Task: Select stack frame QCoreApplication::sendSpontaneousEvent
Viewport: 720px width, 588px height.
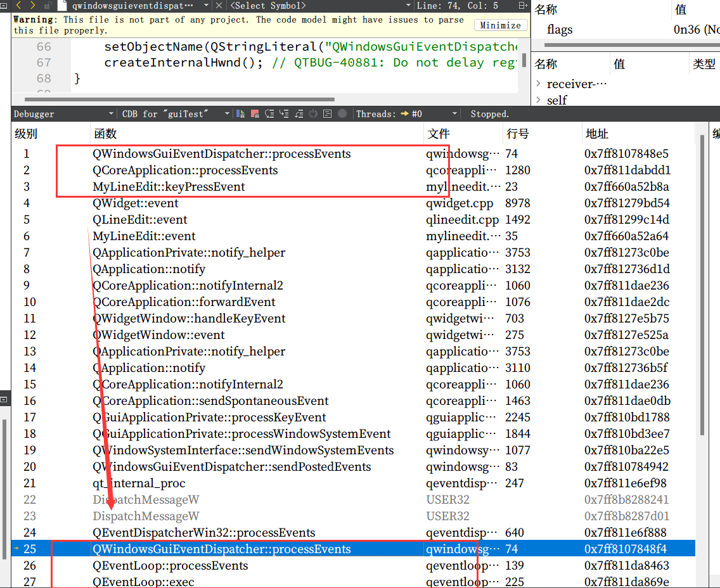Action: [353, 401]
